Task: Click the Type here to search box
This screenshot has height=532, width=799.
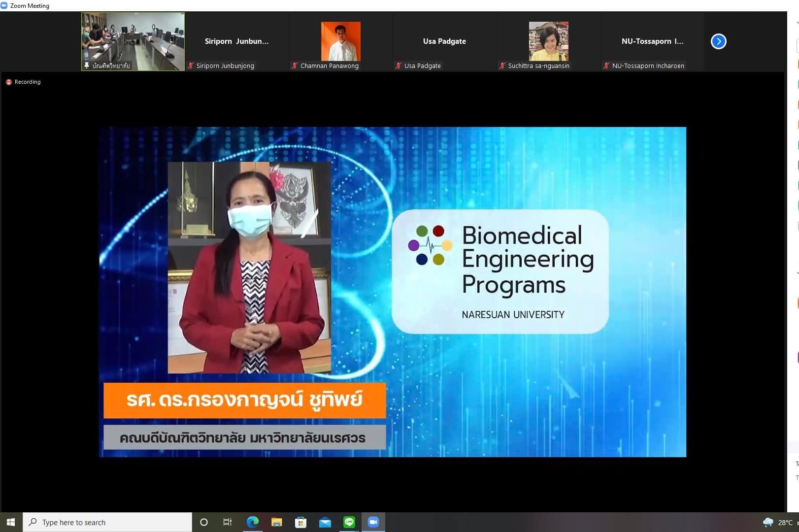Action: [107, 522]
